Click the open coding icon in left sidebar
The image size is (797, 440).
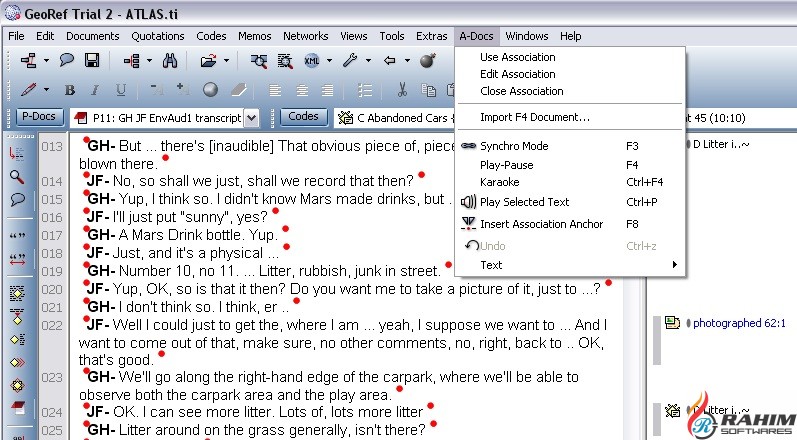(17, 293)
